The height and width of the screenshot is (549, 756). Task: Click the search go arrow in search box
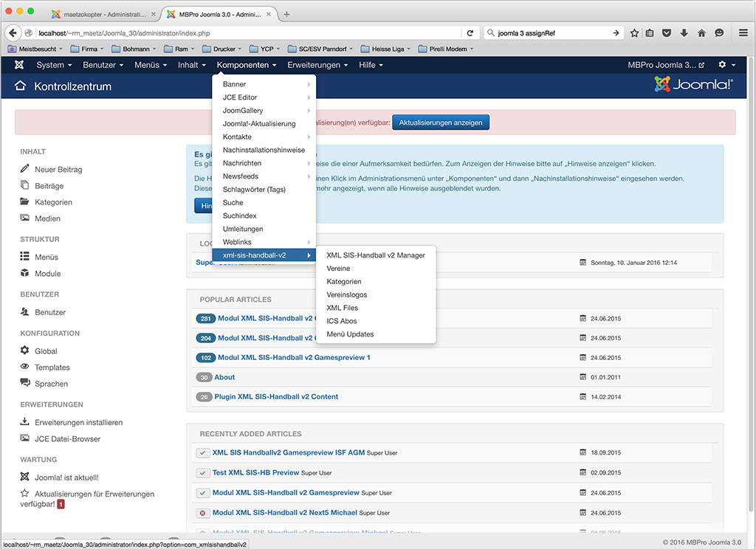616,32
